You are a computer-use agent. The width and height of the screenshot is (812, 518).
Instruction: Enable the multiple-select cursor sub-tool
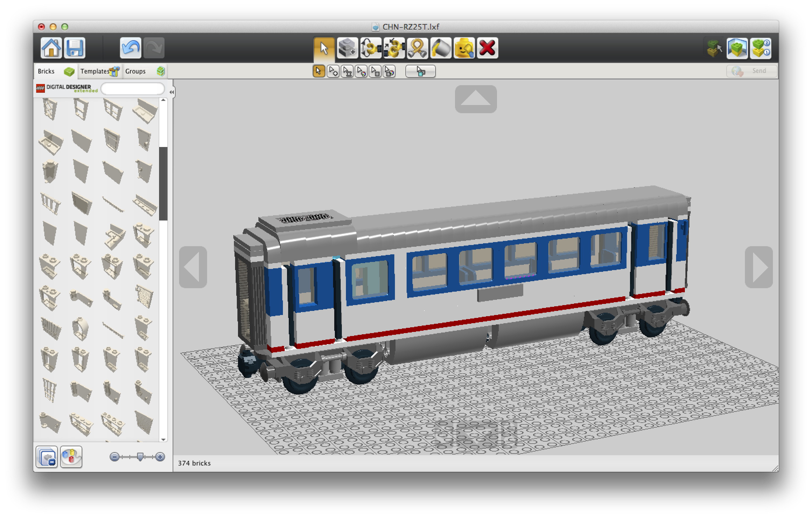333,71
